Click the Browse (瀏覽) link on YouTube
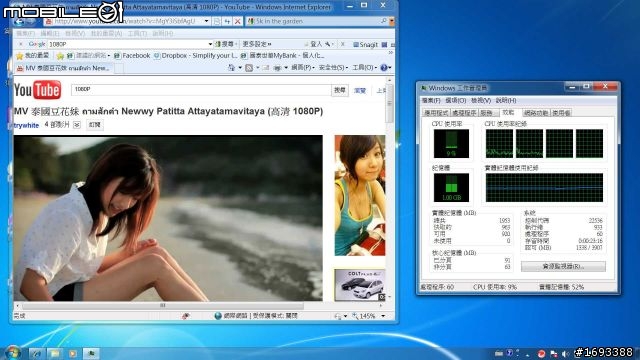Viewport: 640px width, 360px height. click(360, 91)
